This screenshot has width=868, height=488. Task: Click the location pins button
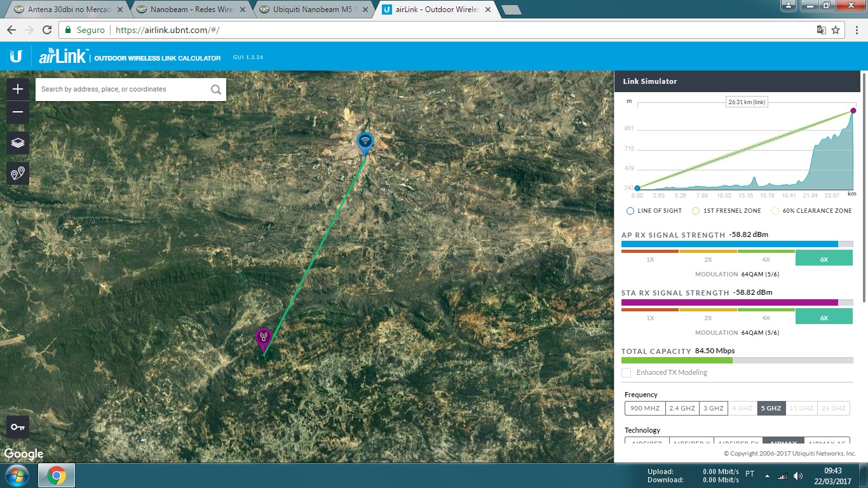click(x=18, y=173)
